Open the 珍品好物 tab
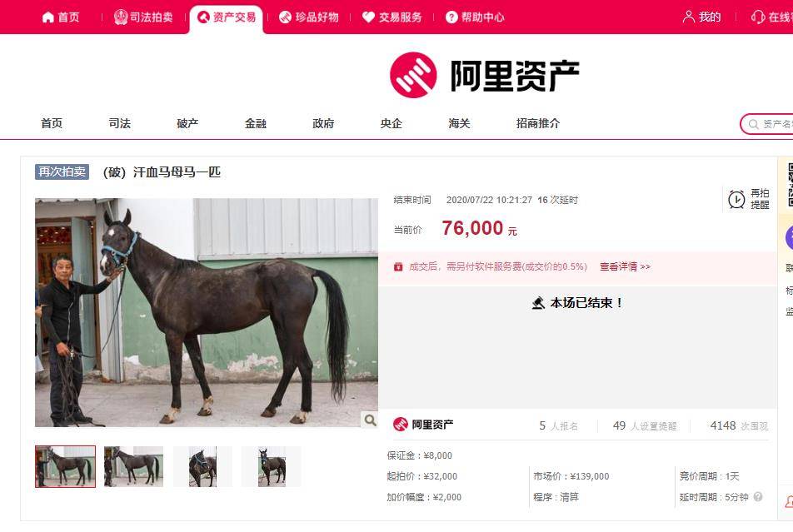The image size is (793, 532). (x=308, y=17)
